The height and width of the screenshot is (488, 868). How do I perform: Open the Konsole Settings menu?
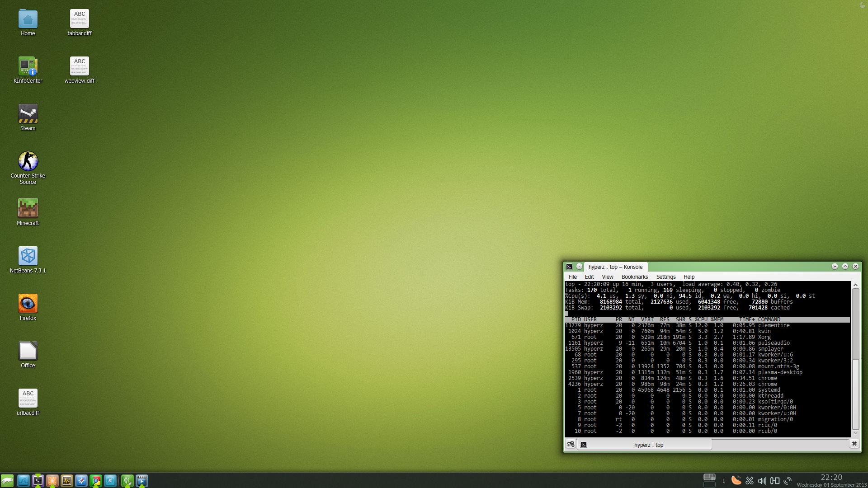(665, 277)
